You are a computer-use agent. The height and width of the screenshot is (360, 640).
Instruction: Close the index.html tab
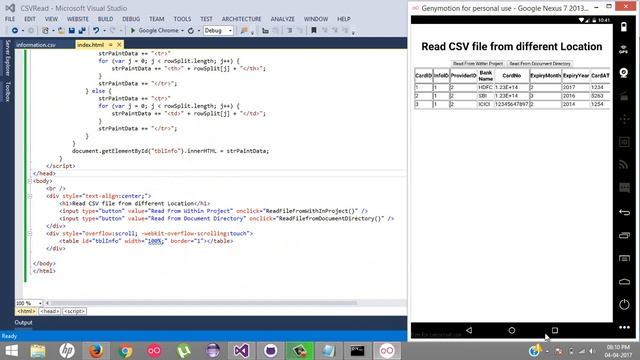coord(119,44)
